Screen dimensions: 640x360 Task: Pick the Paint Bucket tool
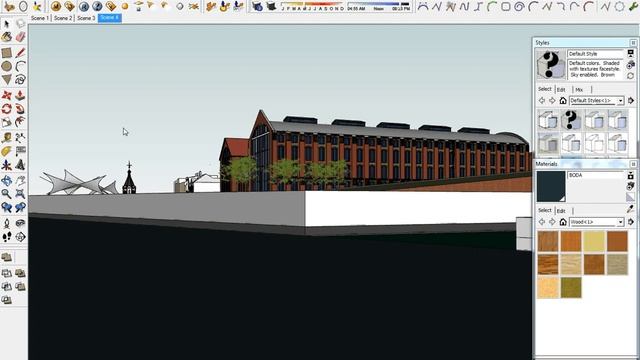point(7,38)
